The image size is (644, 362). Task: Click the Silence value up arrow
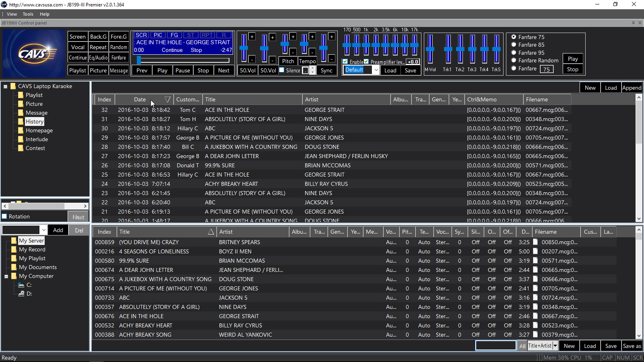[312, 68]
